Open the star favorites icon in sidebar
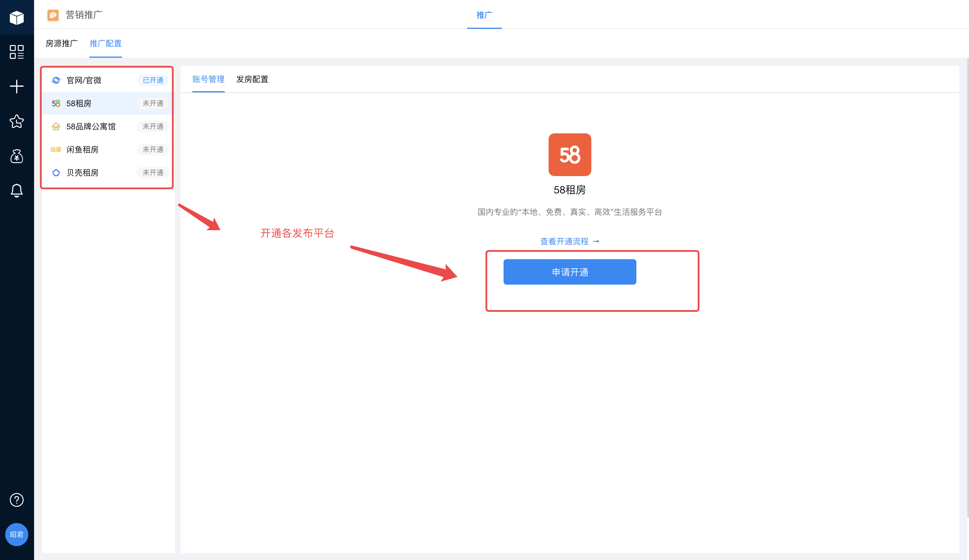Viewport: 969px width, 560px height. (x=16, y=121)
